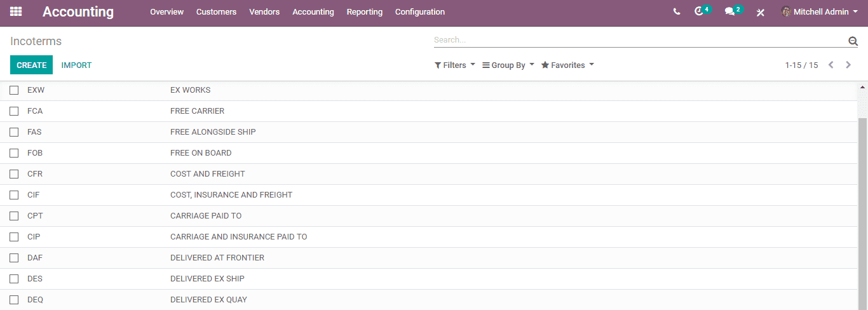Image resolution: width=868 pixels, height=310 pixels.
Task: Open the conversations chat bubble icon
Action: 729,11
